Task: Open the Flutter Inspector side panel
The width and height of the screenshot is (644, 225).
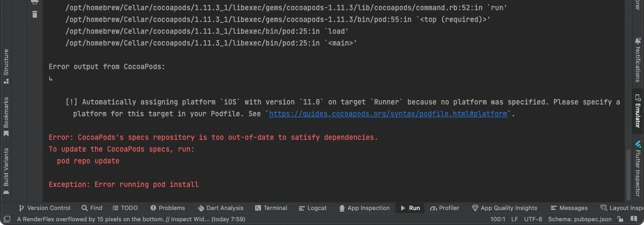Action: click(x=638, y=168)
